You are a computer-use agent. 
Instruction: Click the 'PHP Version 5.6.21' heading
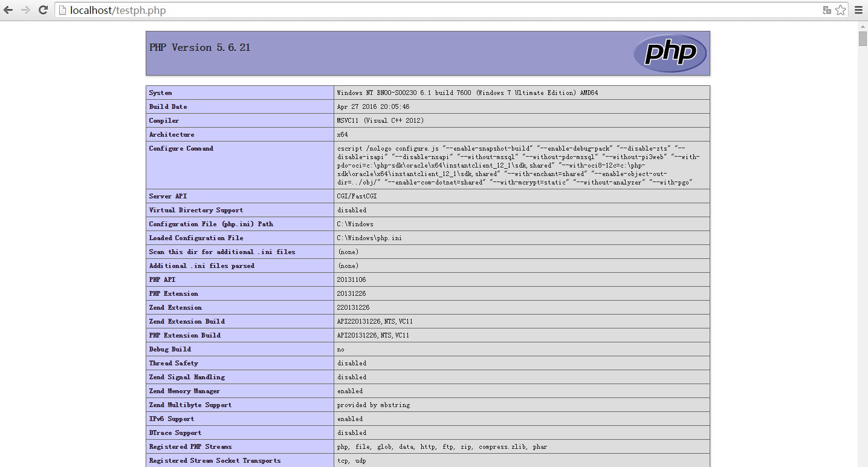click(x=200, y=47)
